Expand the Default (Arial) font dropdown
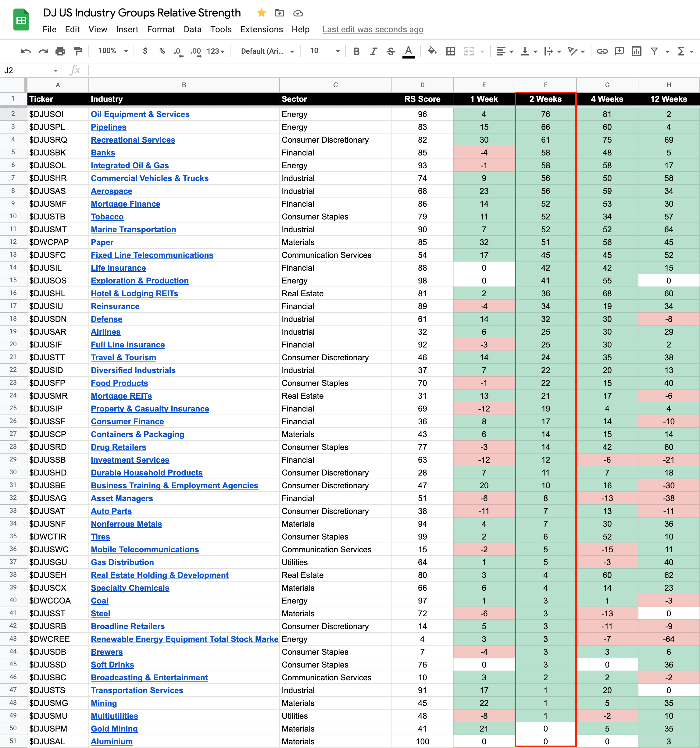The height and width of the screenshot is (748, 700). pos(267,51)
